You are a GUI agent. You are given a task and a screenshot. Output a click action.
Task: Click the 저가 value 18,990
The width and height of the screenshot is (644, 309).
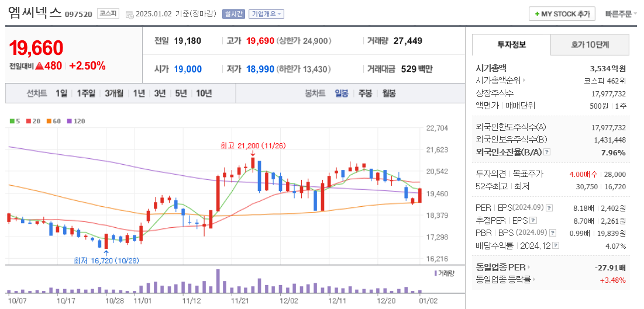click(260, 69)
